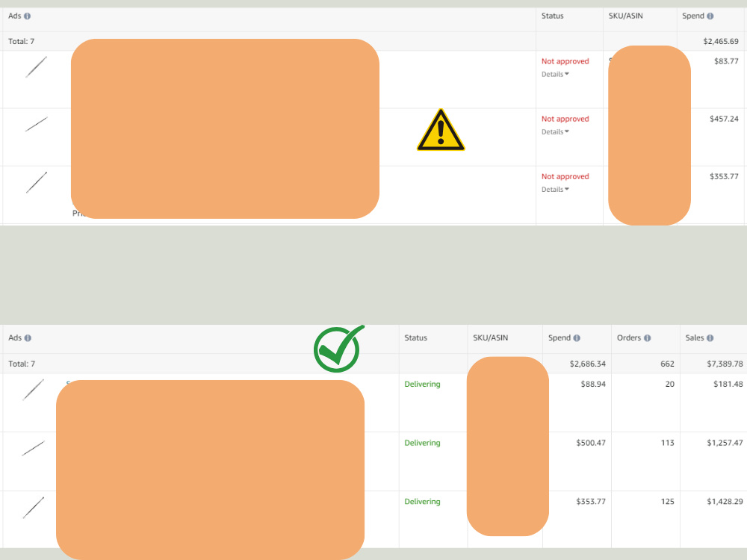Screen dimensions: 747x560
Task: Select the orders value 20
Action: pos(670,385)
